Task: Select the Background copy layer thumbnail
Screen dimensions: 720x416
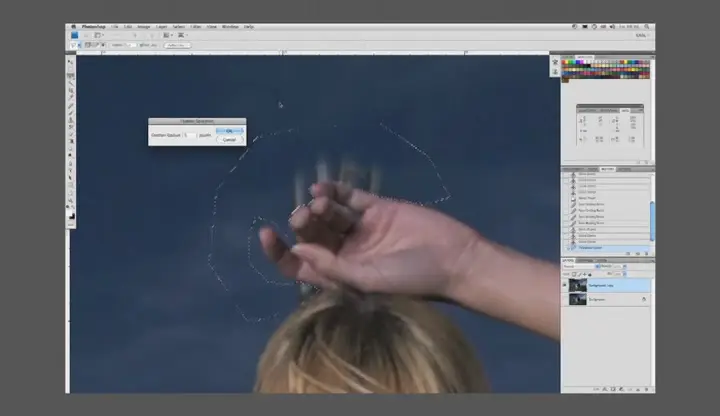Action: point(578,285)
